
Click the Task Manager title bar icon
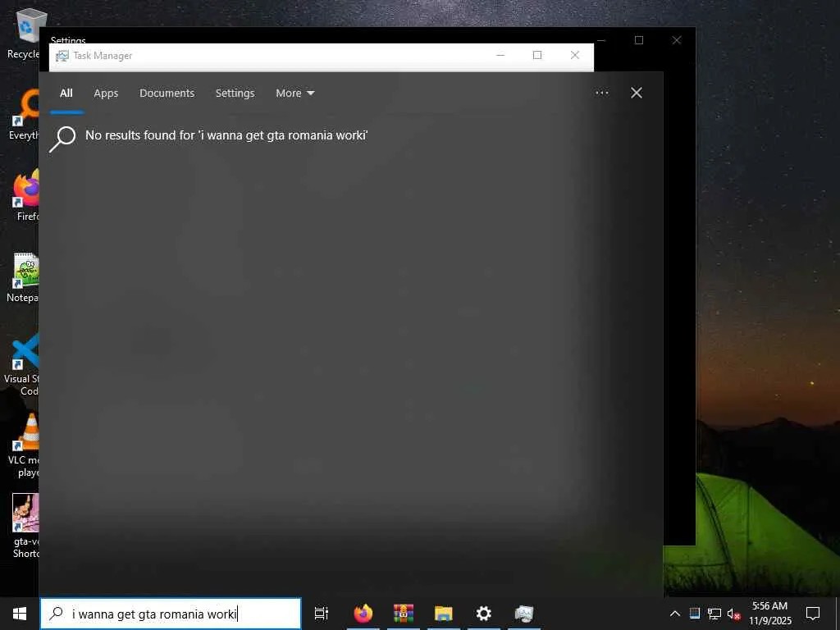coord(62,56)
